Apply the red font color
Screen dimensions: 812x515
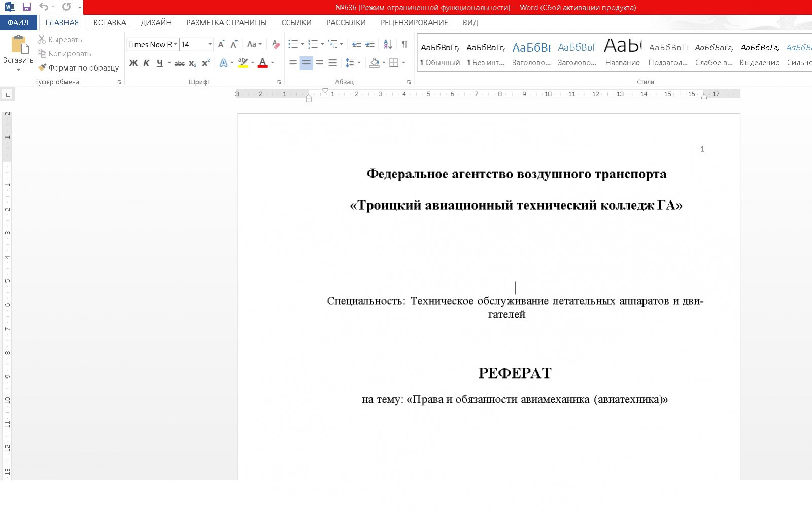pos(263,63)
